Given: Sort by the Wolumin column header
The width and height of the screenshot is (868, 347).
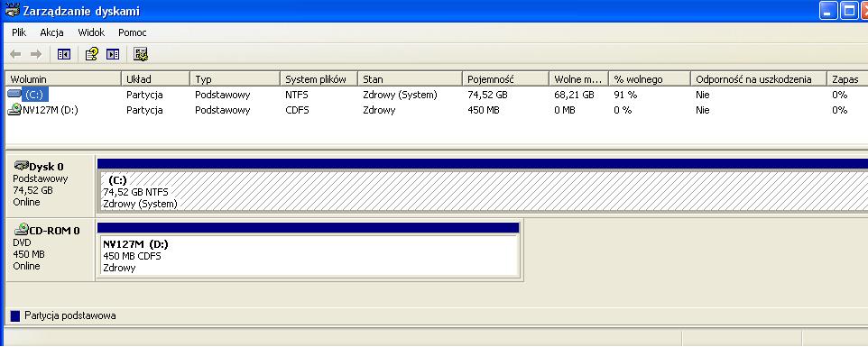Looking at the screenshot, I should pos(63,79).
